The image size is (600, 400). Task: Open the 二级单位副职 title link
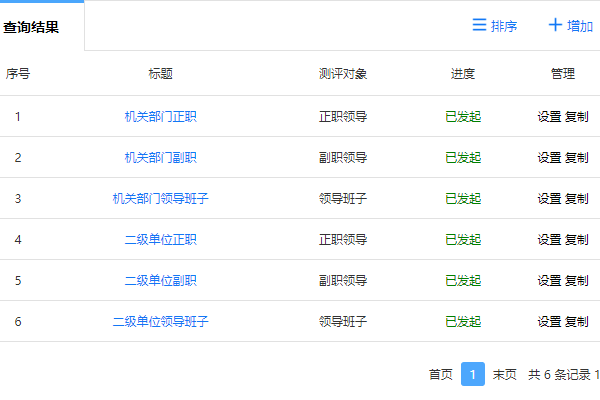pyautogui.click(x=161, y=280)
